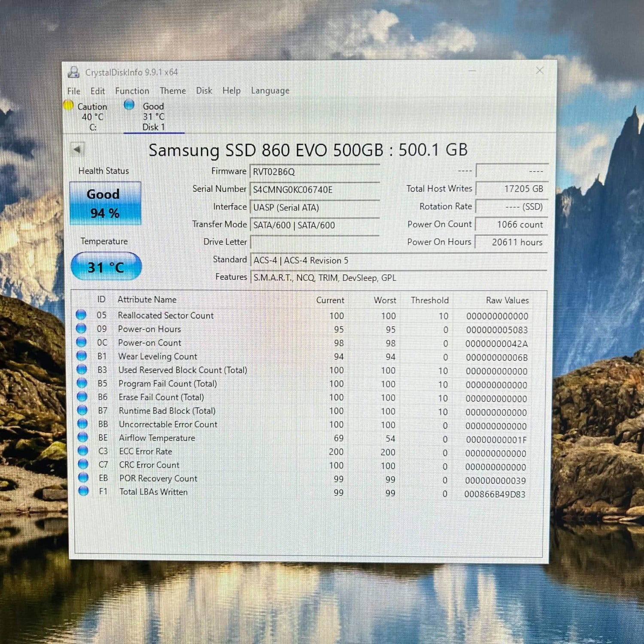This screenshot has width=644, height=644.
Task: Close the CrystalDiskInfo window
Action: [540, 70]
